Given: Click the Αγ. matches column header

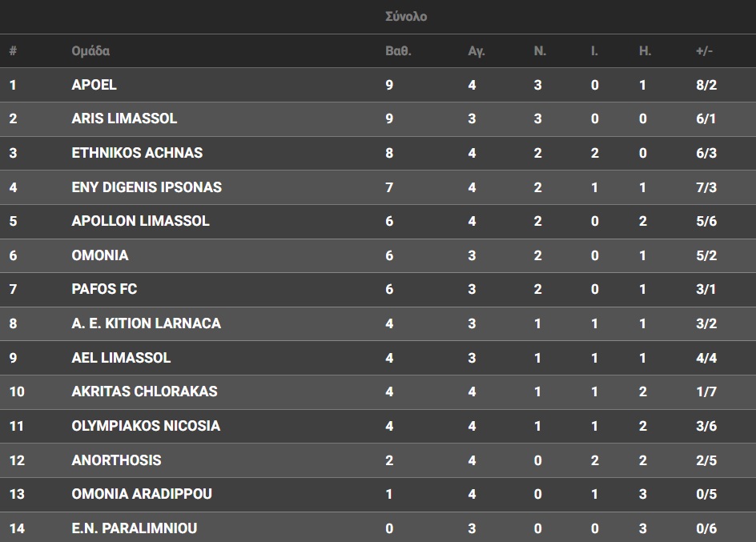Looking at the screenshot, I should click(477, 51).
